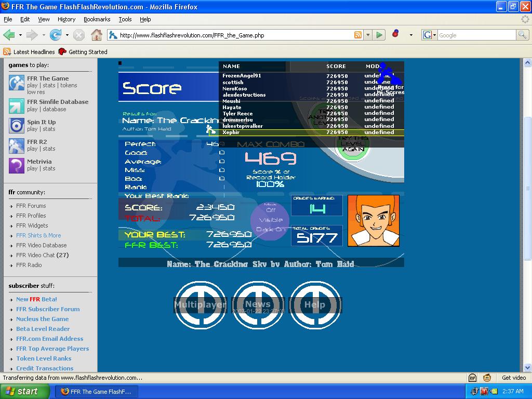Screen dimensions: 532x399
Task: Toggle Off option in purple mods circle
Action: point(271,210)
